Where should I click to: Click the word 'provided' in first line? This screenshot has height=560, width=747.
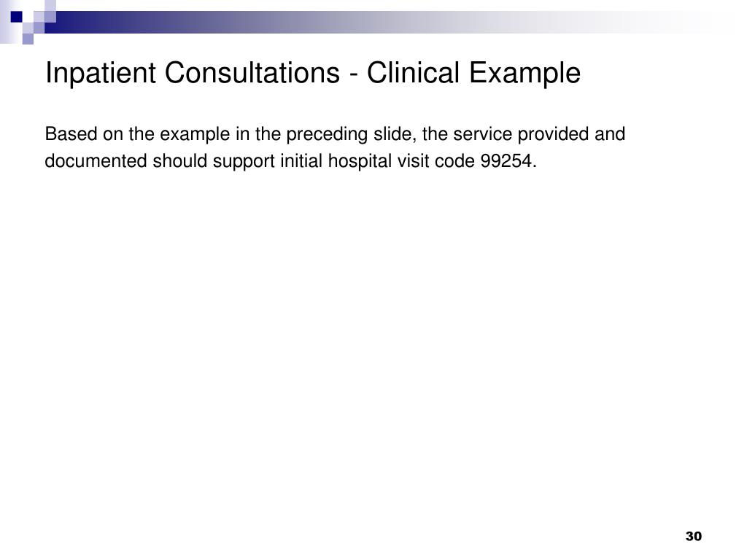click(x=554, y=135)
